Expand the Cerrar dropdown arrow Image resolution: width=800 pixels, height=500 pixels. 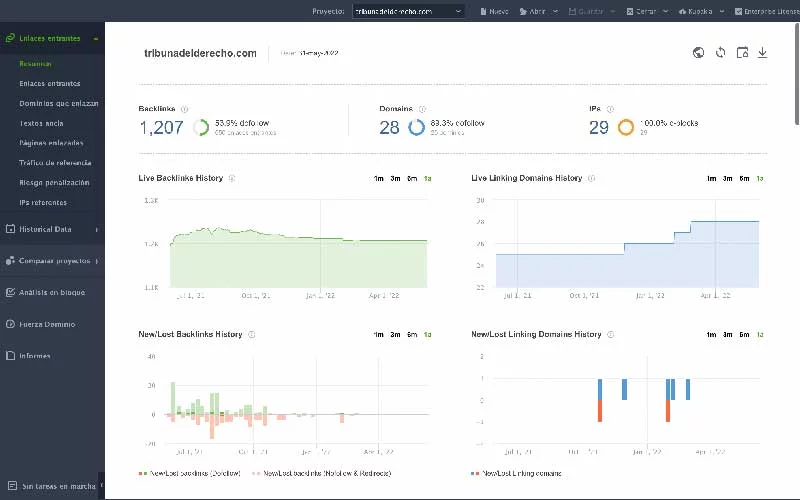(x=666, y=11)
